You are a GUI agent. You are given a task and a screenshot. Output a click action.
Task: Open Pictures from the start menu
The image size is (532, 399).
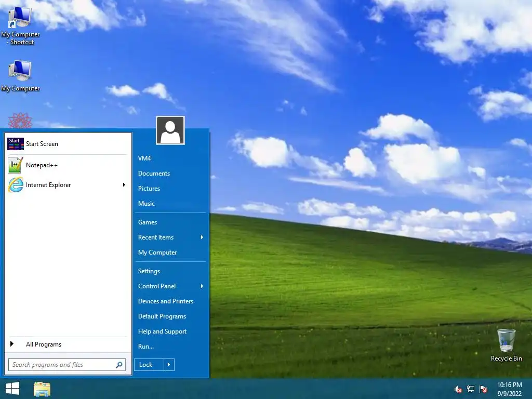point(170,189)
